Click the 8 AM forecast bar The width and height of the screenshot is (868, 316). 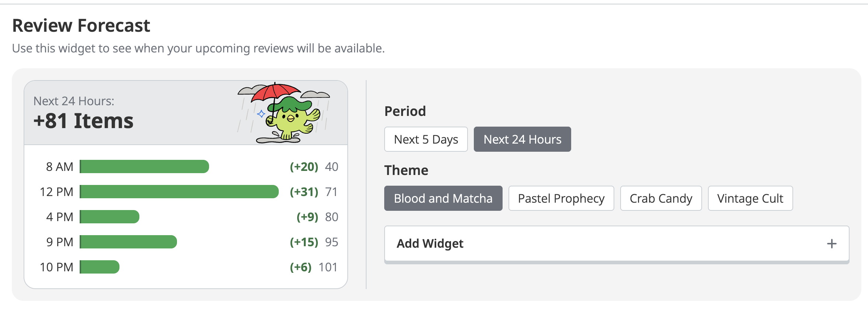(145, 166)
